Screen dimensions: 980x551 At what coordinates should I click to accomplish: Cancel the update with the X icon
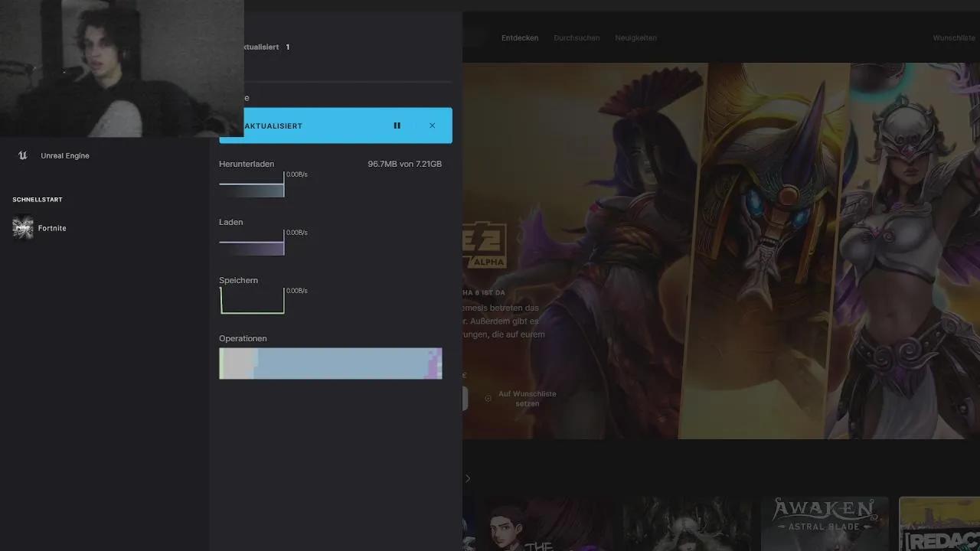click(432, 126)
